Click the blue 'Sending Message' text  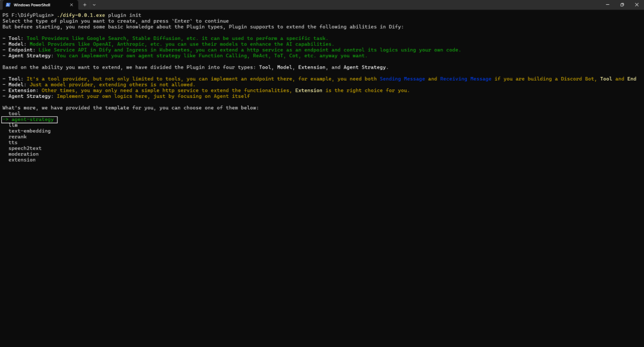point(402,79)
